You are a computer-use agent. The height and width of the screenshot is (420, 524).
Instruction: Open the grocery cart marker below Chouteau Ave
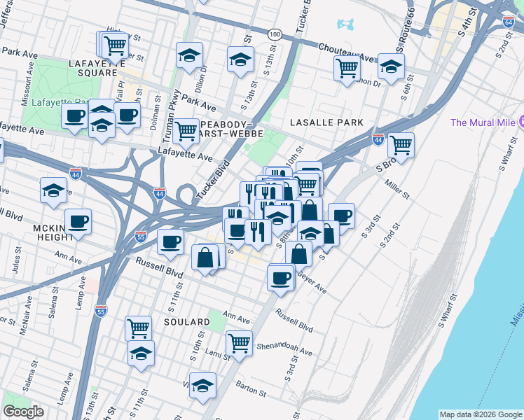point(347,69)
